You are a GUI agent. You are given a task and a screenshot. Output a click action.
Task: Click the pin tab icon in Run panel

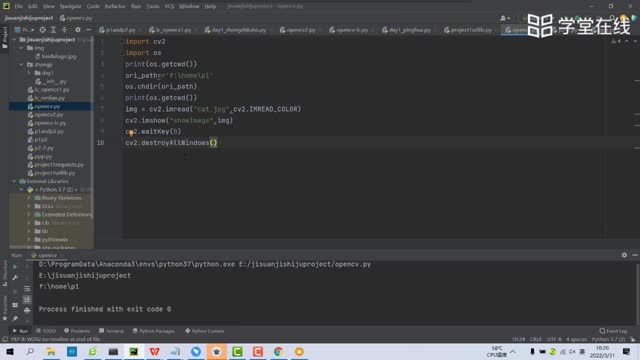click(x=15, y=318)
